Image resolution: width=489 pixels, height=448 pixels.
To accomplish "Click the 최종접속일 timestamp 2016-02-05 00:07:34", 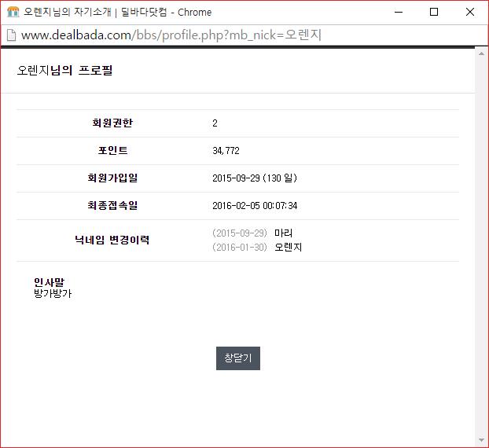I will pyautogui.click(x=255, y=206).
